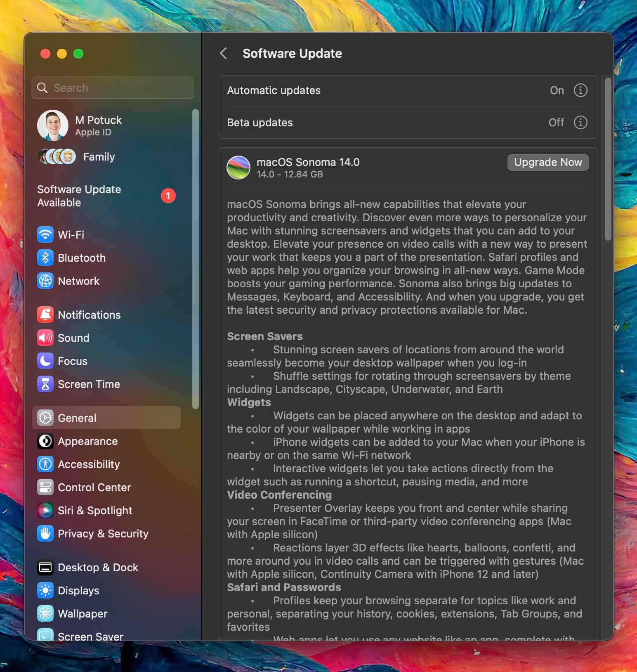Select the Accessibility icon
Image resolution: width=637 pixels, height=672 pixels.
pos(45,464)
